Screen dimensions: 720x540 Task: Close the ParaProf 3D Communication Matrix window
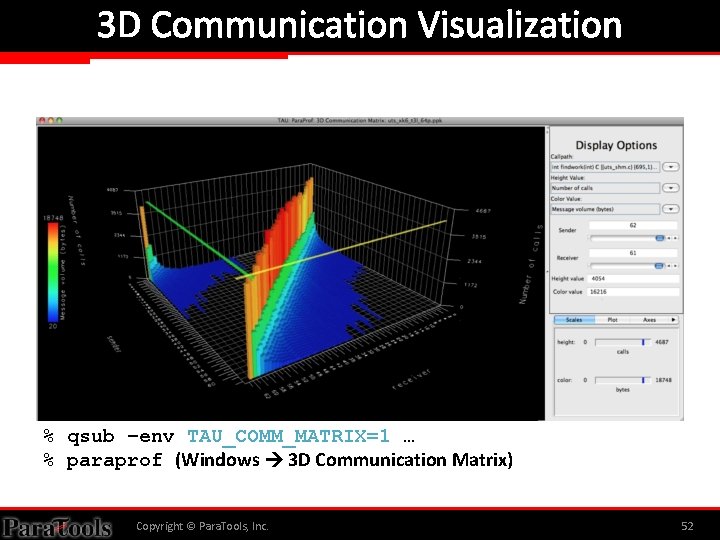tap(42, 121)
